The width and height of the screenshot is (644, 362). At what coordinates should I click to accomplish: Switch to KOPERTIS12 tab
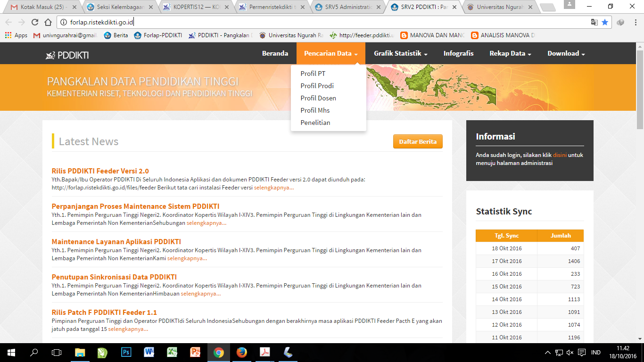click(x=193, y=7)
